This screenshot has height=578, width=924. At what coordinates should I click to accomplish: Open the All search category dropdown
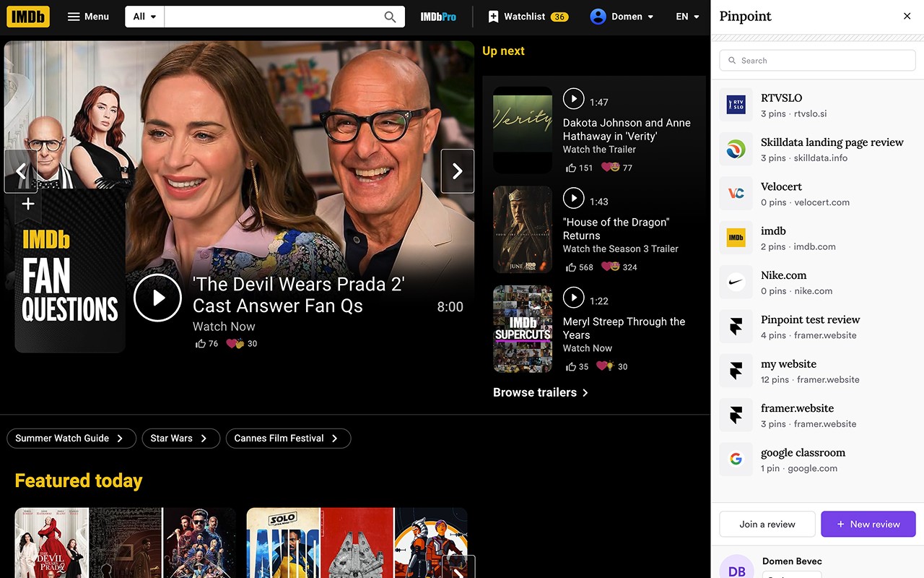point(144,17)
